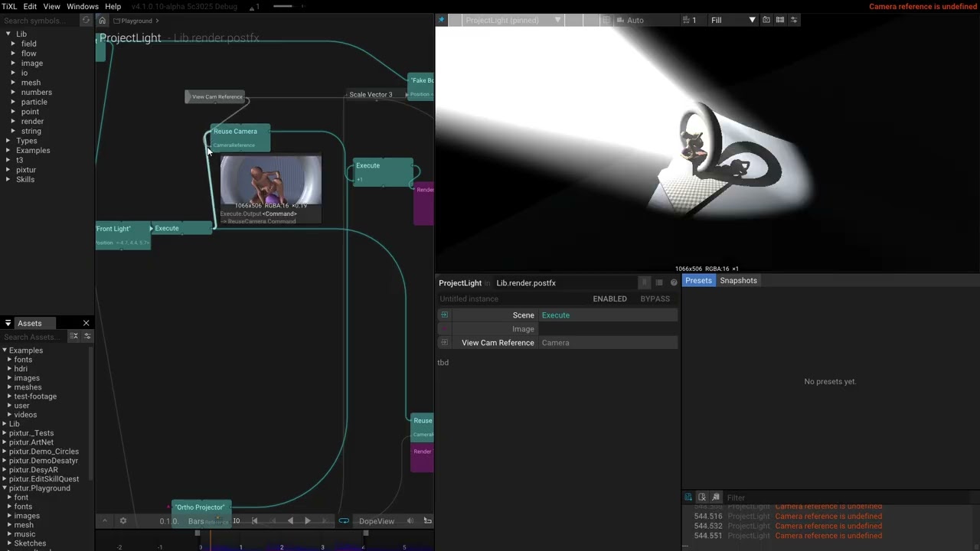Image resolution: width=980 pixels, height=551 pixels.
Task: Click the help question icon in parameters
Action: pyautogui.click(x=674, y=282)
